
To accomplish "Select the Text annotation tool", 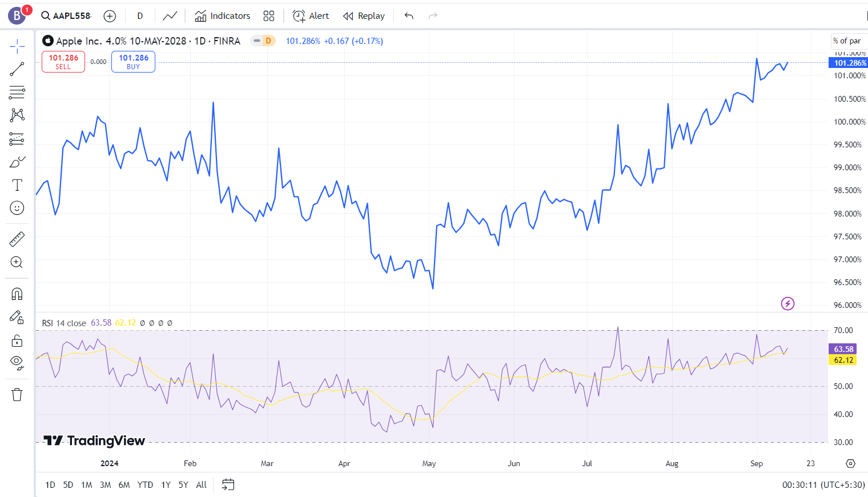I will pyautogui.click(x=17, y=185).
